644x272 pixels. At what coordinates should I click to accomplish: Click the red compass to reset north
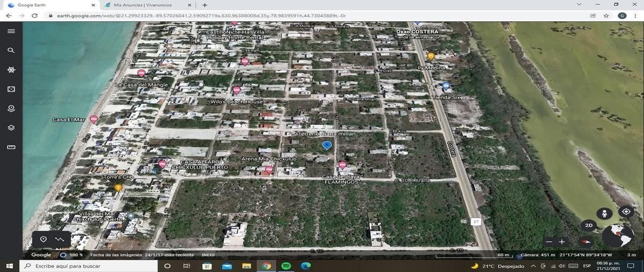point(586,242)
